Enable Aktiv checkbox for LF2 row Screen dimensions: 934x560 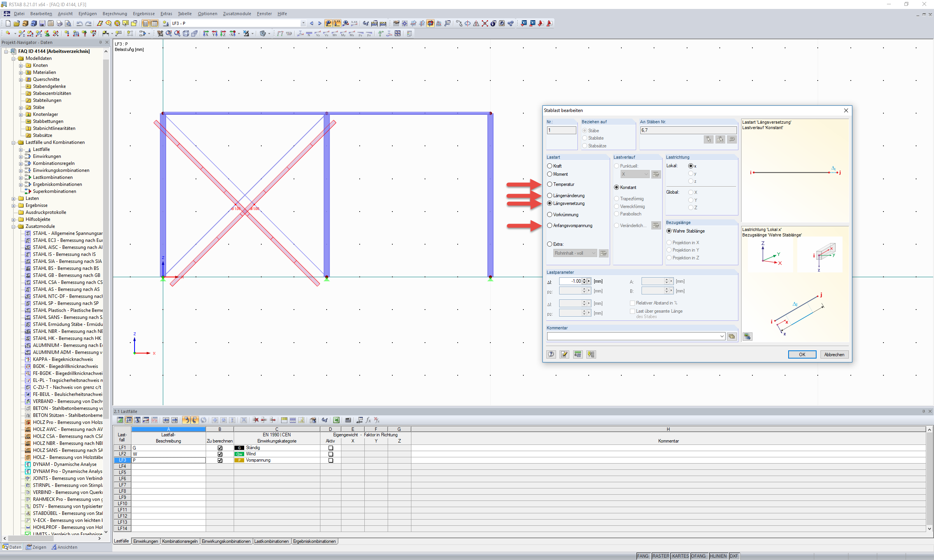(331, 454)
